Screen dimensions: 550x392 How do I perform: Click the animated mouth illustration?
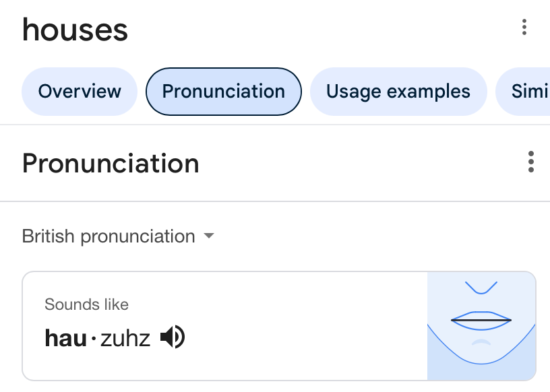point(481,326)
